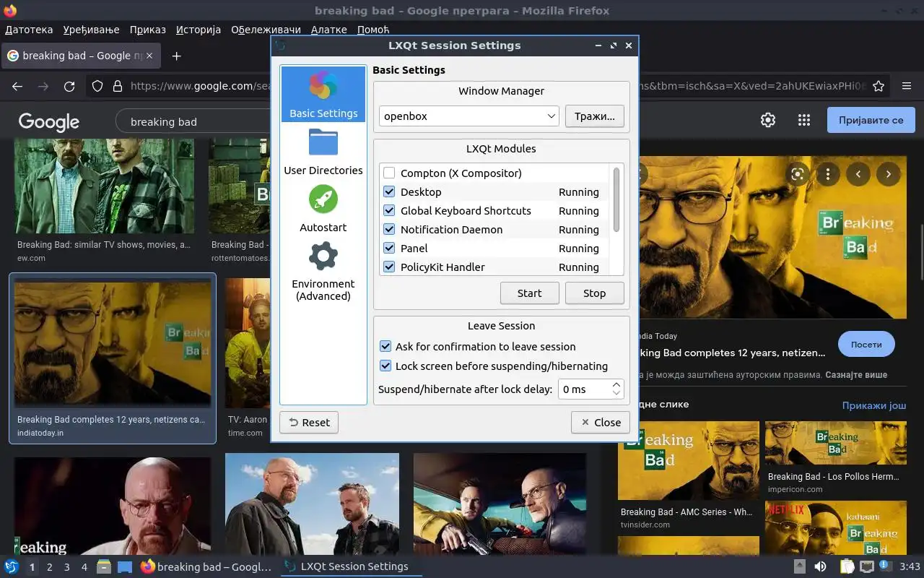Toggle Notification Daemon checkbox

pos(389,229)
